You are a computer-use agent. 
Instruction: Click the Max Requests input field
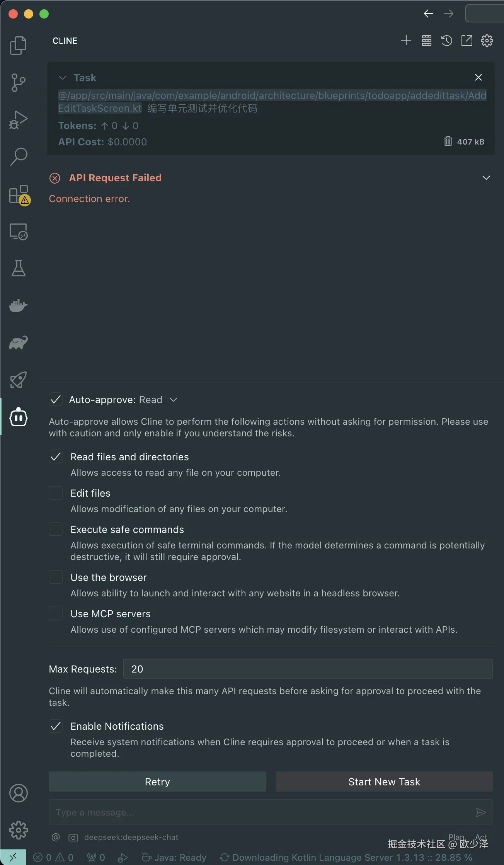point(308,669)
